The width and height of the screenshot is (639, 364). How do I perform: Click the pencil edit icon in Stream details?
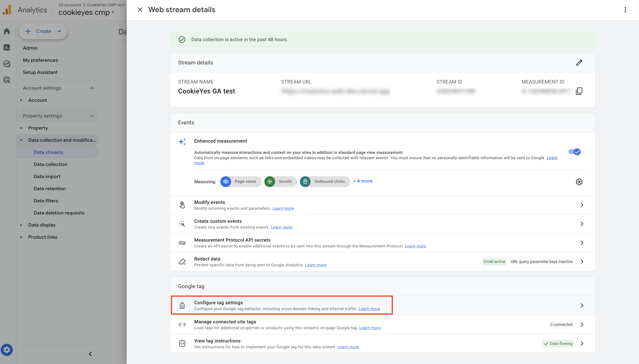[x=579, y=62]
